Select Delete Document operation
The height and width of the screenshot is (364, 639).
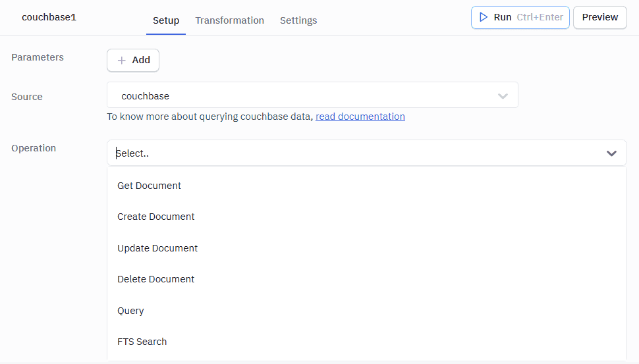tap(156, 279)
